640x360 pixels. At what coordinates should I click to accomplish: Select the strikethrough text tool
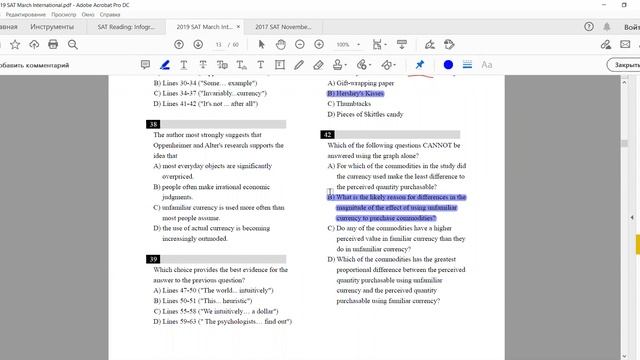coord(203,64)
